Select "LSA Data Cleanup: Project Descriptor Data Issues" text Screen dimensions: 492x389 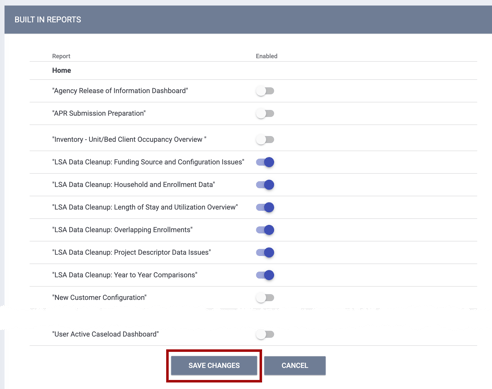click(x=132, y=252)
